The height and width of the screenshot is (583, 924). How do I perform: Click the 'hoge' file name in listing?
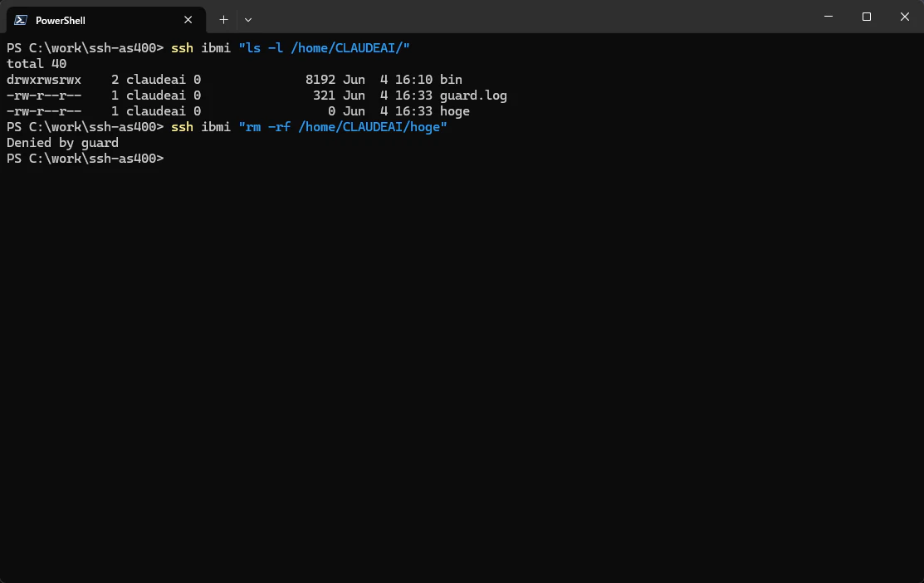coord(454,111)
